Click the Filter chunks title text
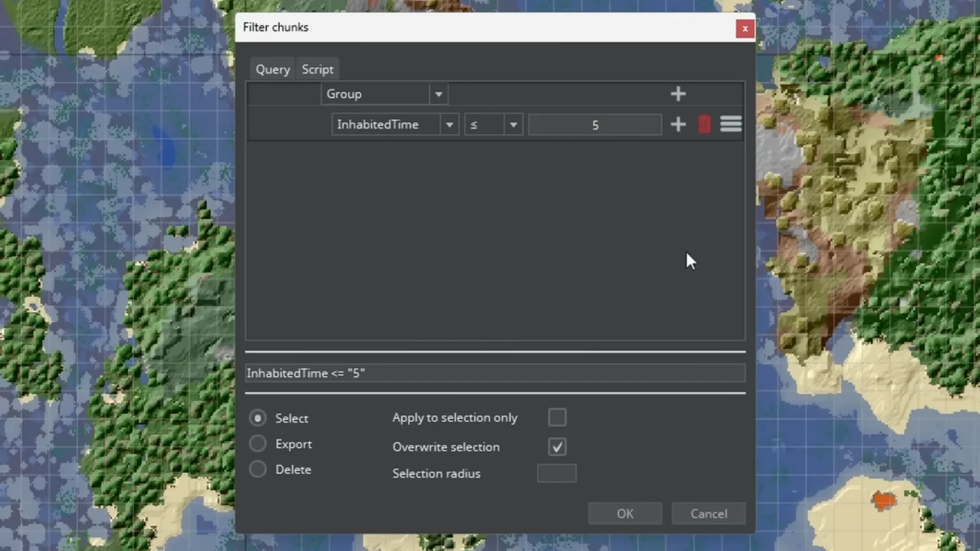Image resolution: width=980 pixels, height=551 pixels. pos(276,27)
